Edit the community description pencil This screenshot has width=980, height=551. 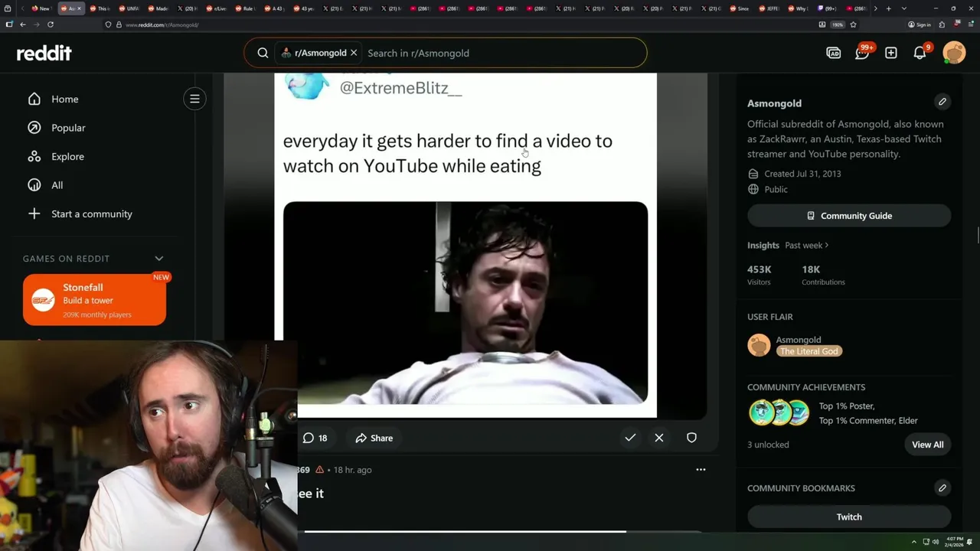[x=942, y=102]
